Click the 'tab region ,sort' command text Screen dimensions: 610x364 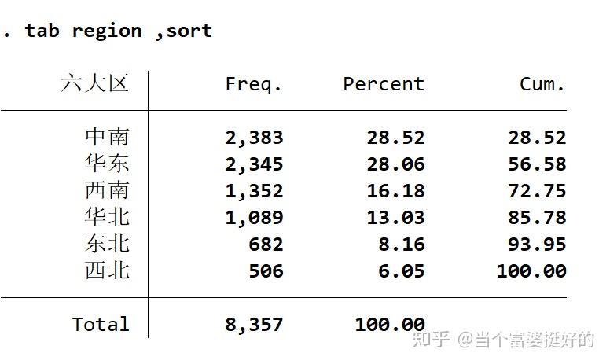(x=118, y=31)
